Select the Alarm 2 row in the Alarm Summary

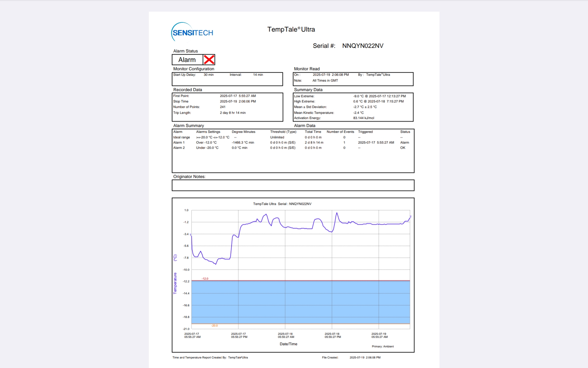tap(179, 148)
